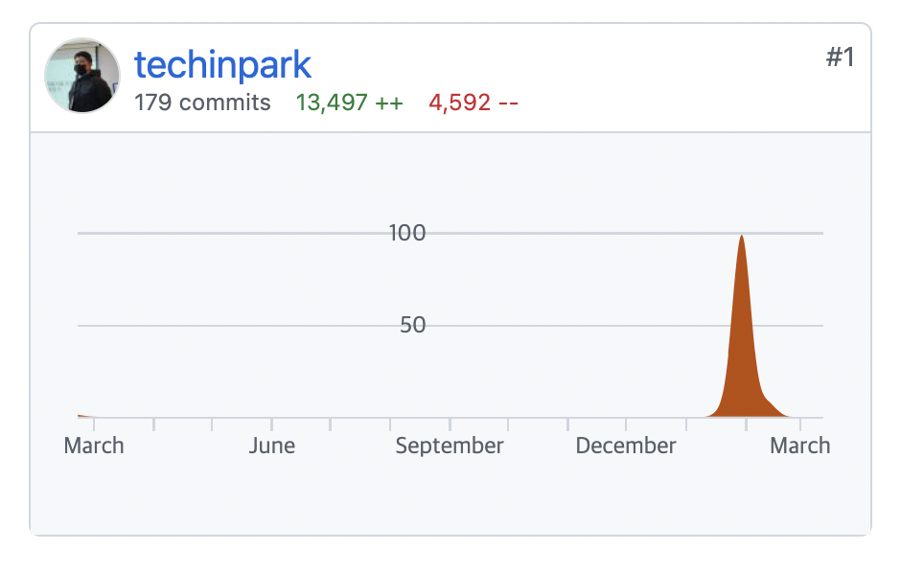Image resolution: width=924 pixels, height=573 pixels.
Task: Click the 100 gridline label
Action: (407, 233)
